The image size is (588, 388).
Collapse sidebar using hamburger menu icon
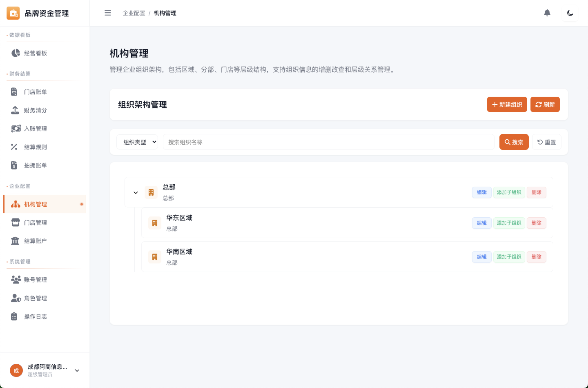[108, 13]
